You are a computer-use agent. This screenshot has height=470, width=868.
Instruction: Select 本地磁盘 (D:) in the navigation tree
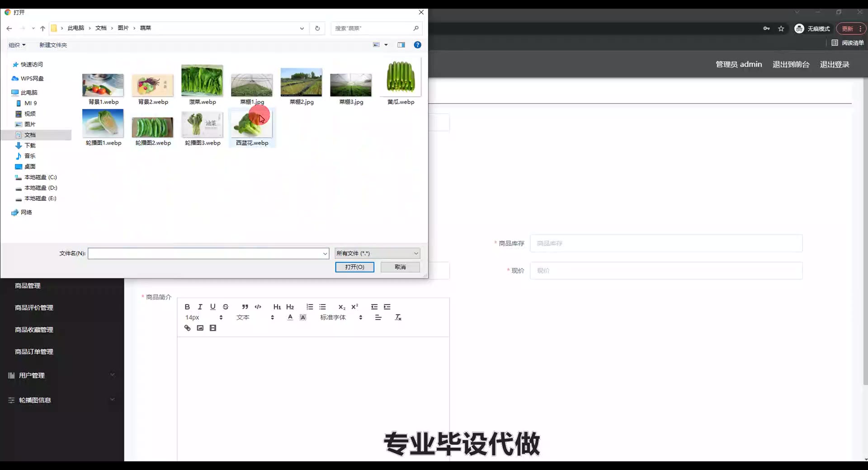tap(41, 188)
